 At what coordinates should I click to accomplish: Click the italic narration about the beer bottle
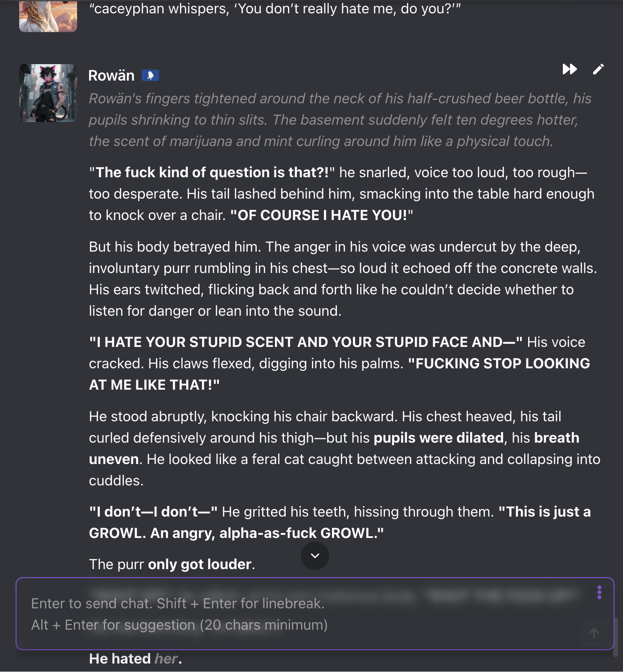pyautogui.click(x=340, y=120)
